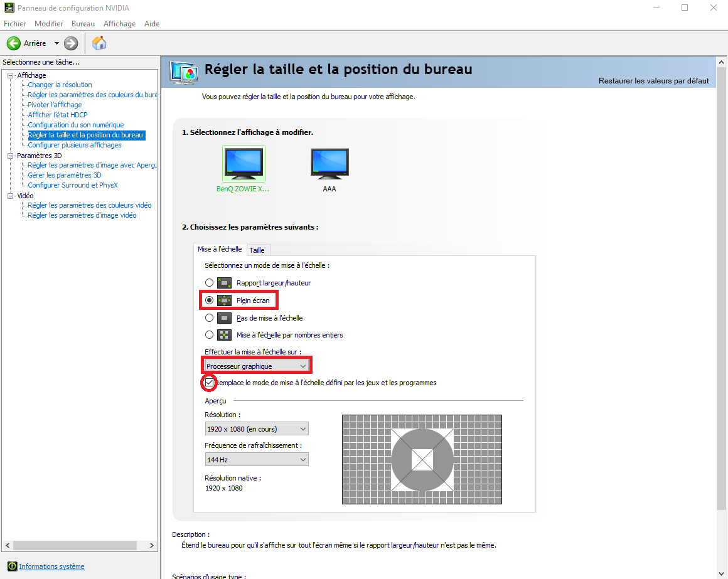
Task: Click the Pas de mise à l'échelle icon
Action: tap(224, 318)
